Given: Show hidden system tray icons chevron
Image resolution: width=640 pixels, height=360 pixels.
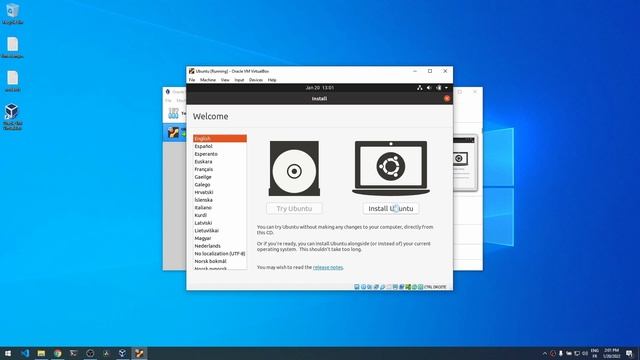Looking at the screenshot, I should point(544,353).
